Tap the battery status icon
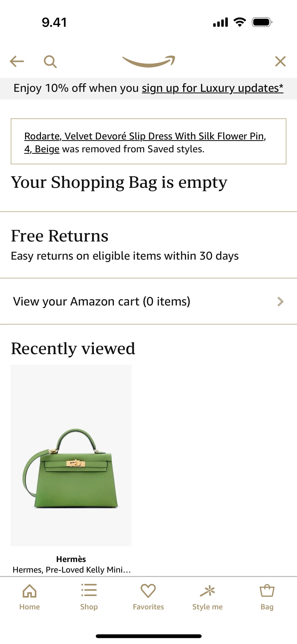The image size is (297, 644). [262, 22]
